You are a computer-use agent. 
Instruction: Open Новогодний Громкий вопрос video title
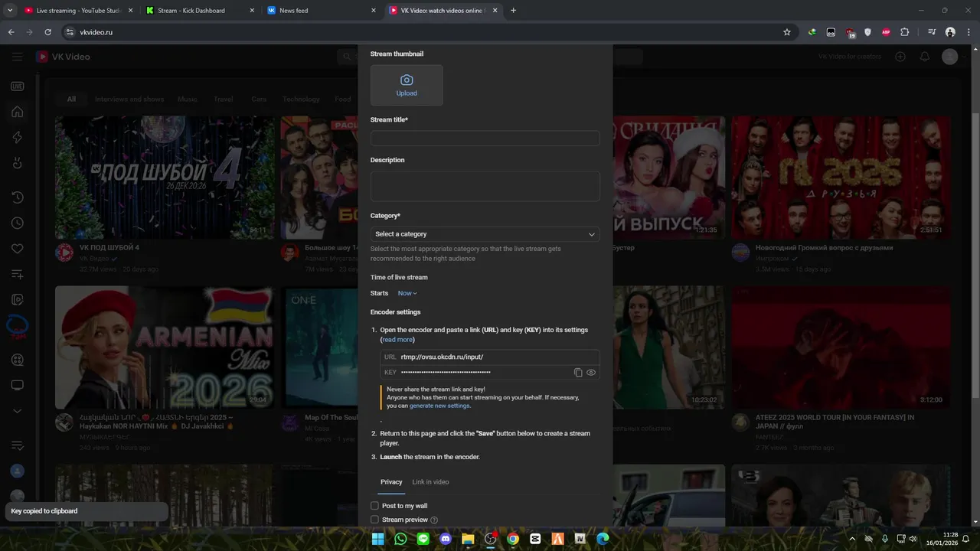[x=824, y=248]
